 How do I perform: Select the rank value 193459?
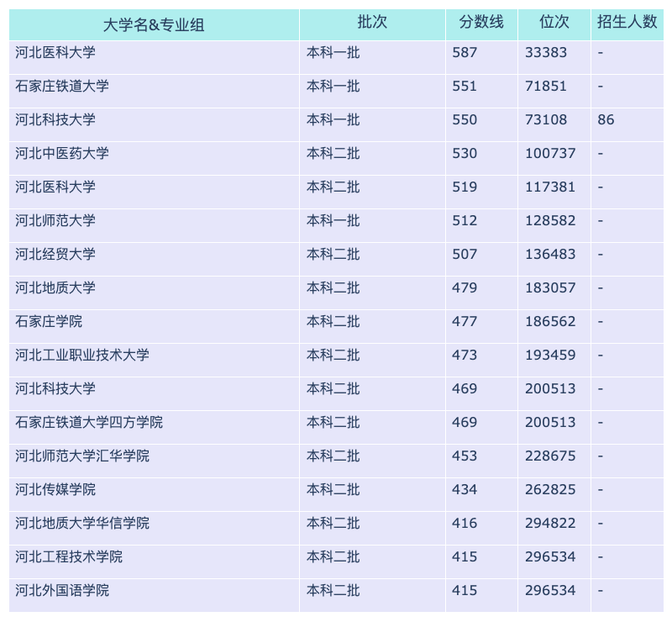(550, 356)
